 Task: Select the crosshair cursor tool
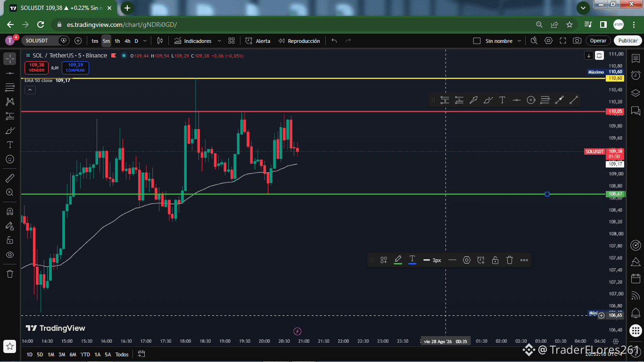[x=9, y=59]
